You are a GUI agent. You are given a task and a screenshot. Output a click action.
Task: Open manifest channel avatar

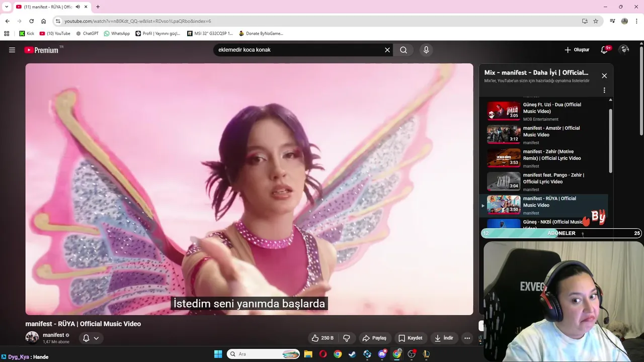[32, 337]
